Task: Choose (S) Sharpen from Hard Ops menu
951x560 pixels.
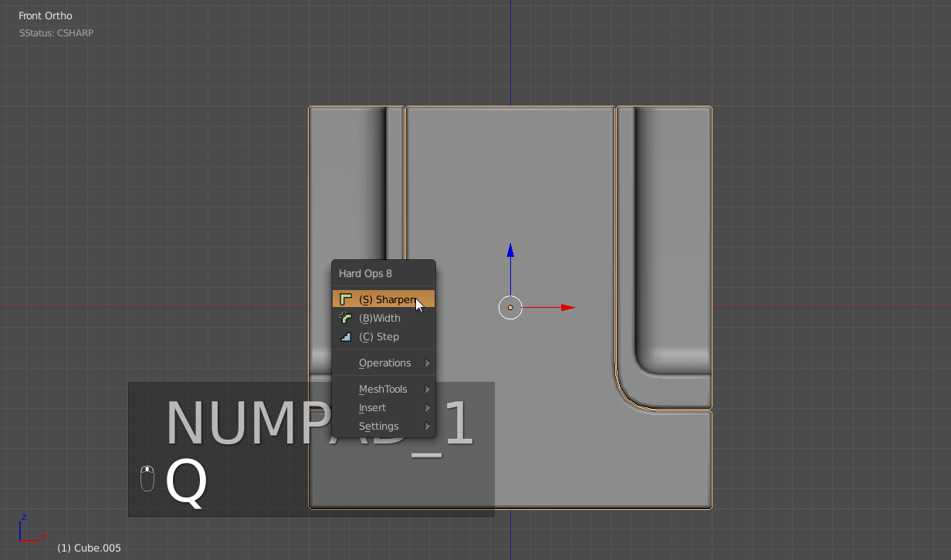Action: click(x=386, y=299)
